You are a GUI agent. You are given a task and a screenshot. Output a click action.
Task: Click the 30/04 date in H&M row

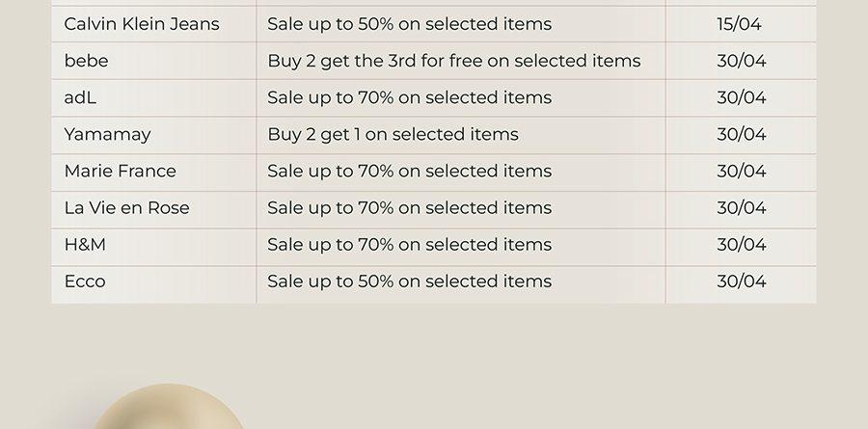coord(742,245)
